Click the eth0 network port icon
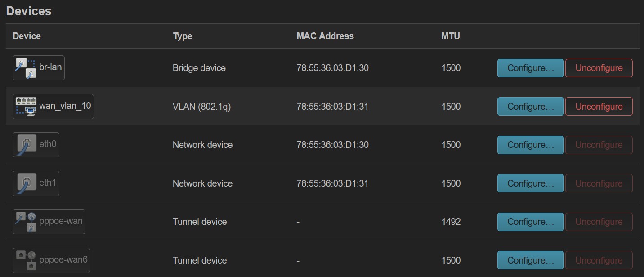This screenshot has width=644, height=277. pos(26,145)
